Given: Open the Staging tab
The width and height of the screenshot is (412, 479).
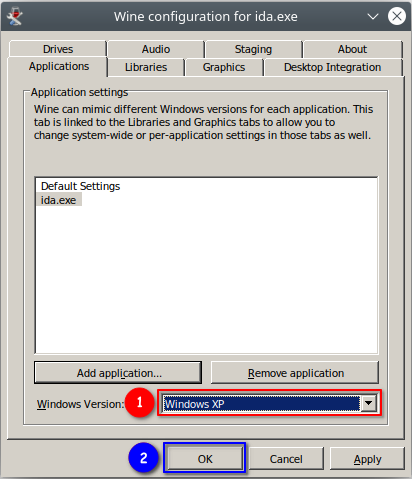Looking at the screenshot, I should (253, 49).
